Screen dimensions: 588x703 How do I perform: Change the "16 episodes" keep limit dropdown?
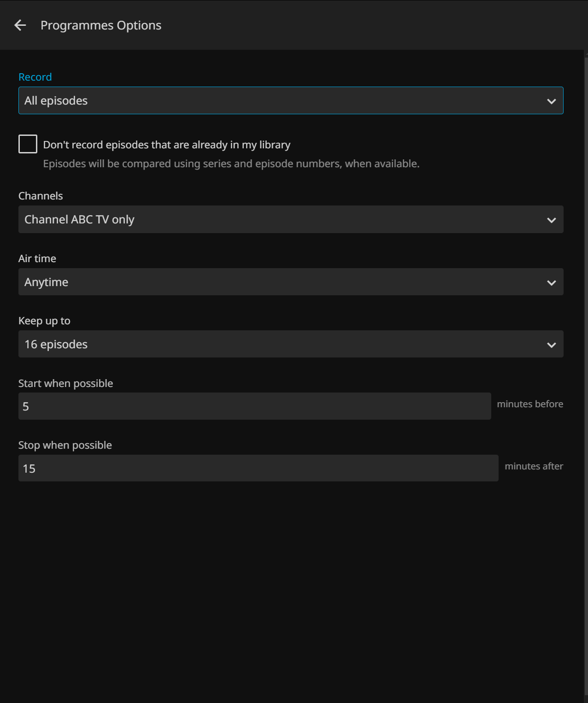pyautogui.click(x=276, y=344)
